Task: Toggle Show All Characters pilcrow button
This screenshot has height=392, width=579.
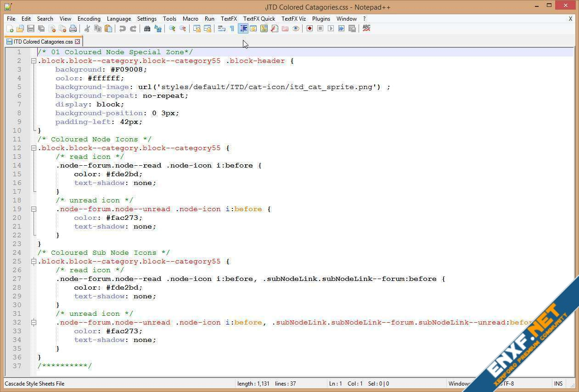Action: [x=232, y=28]
